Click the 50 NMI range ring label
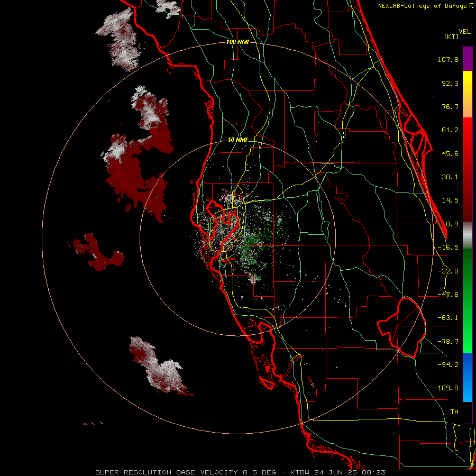Image resolution: width=476 pixels, height=476 pixels. [237, 140]
